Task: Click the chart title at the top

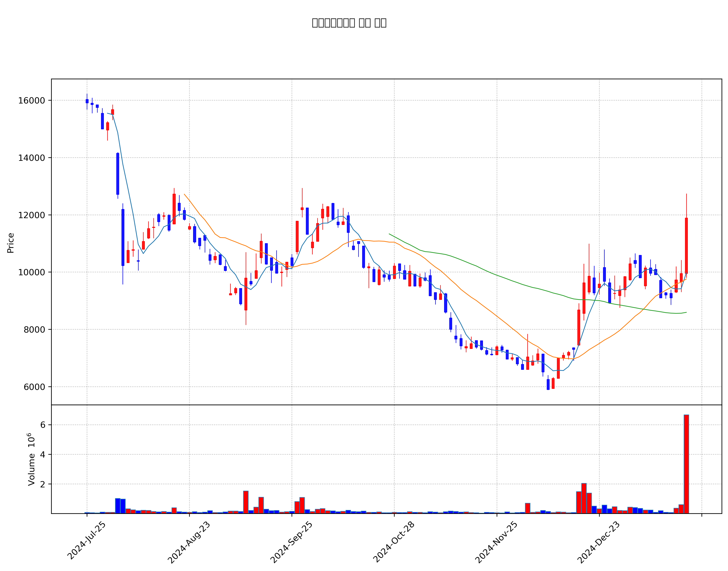Action: tap(349, 23)
